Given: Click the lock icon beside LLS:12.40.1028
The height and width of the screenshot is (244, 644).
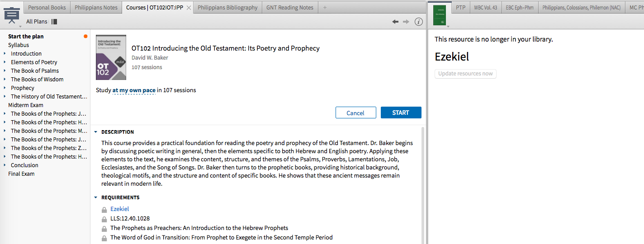Looking at the screenshot, I should tap(104, 219).
